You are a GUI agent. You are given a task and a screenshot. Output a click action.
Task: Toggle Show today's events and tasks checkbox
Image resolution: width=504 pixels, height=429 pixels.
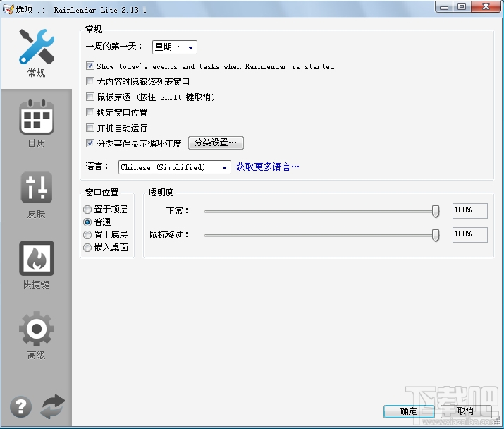(90, 66)
